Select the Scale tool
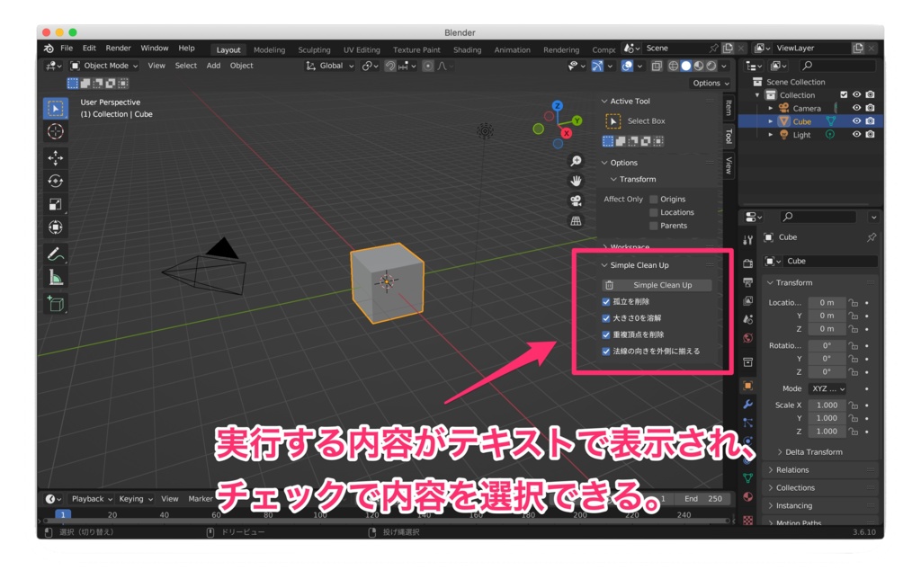This screenshot has height=588, width=921. point(56,205)
